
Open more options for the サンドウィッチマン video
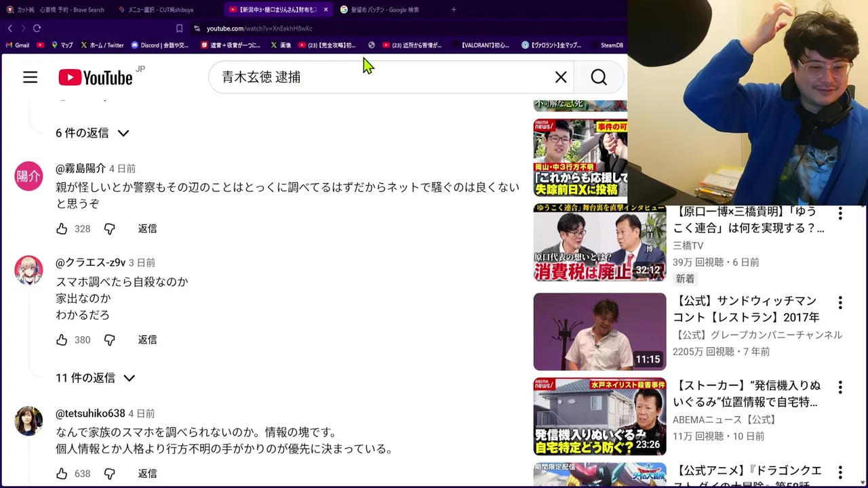pyautogui.click(x=840, y=302)
